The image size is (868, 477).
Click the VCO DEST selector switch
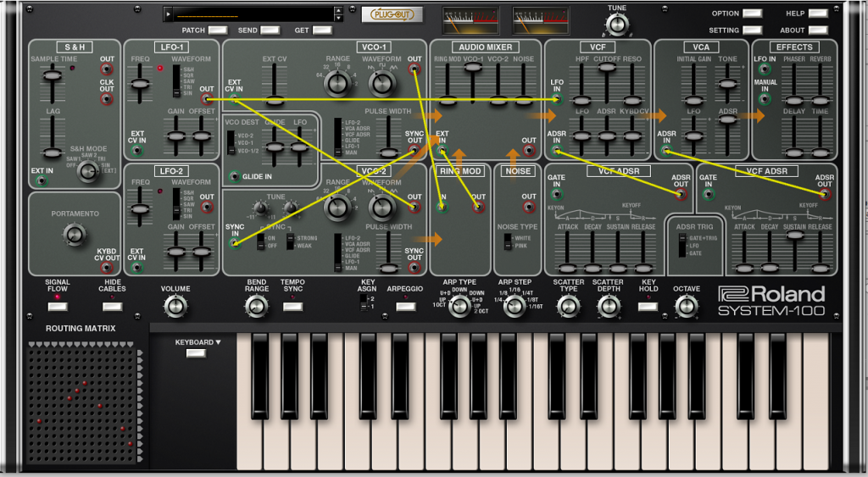coord(231,143)
